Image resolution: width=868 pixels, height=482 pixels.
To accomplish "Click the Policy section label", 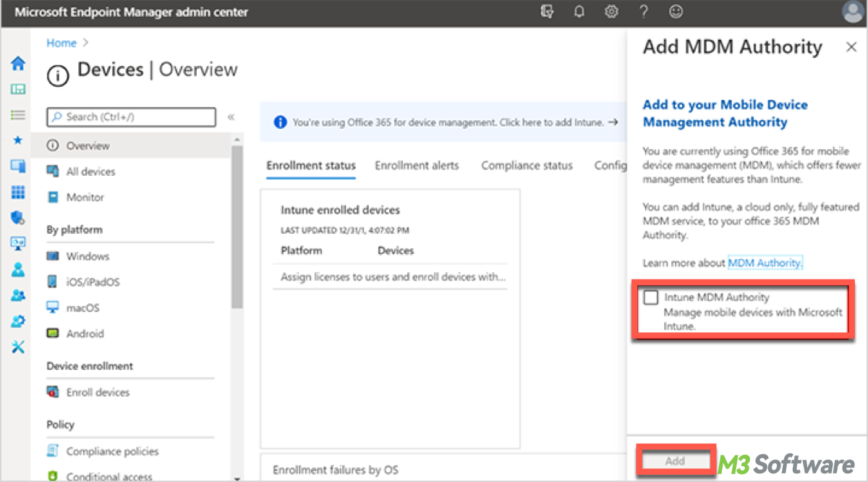I will tap(61, 425).
